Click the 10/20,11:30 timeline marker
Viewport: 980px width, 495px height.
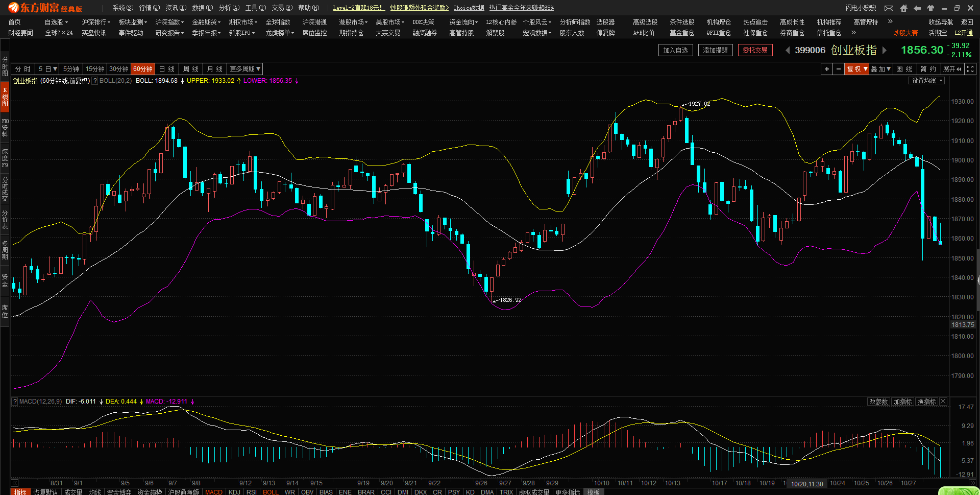pyautogui.click(x=807, y=484)
